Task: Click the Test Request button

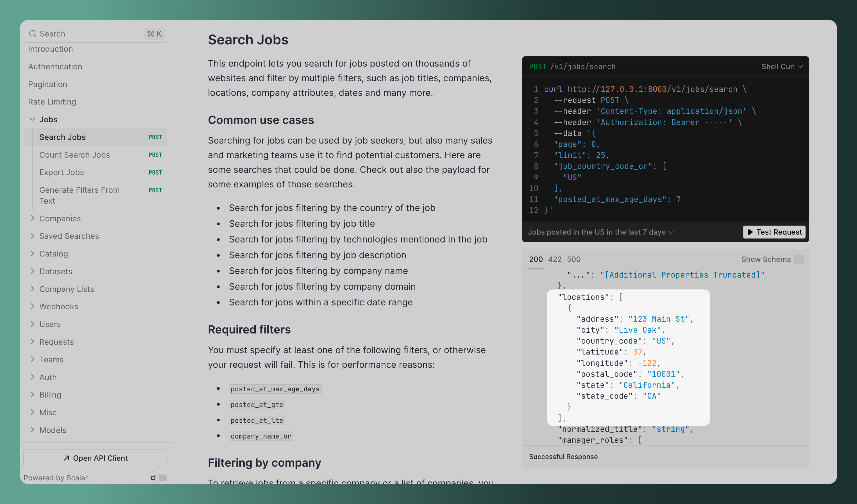Action: pyautogui.click(x=774, y=232)
